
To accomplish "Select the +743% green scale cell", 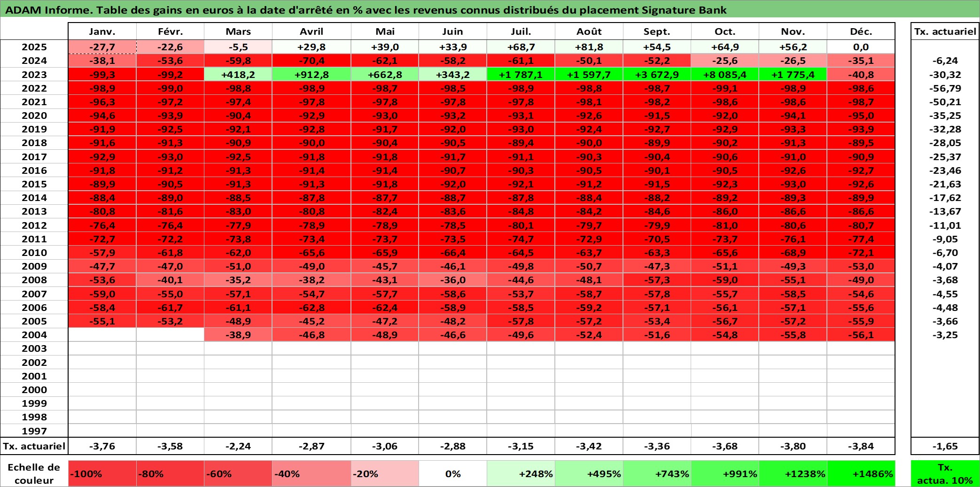I will point(657,473).
